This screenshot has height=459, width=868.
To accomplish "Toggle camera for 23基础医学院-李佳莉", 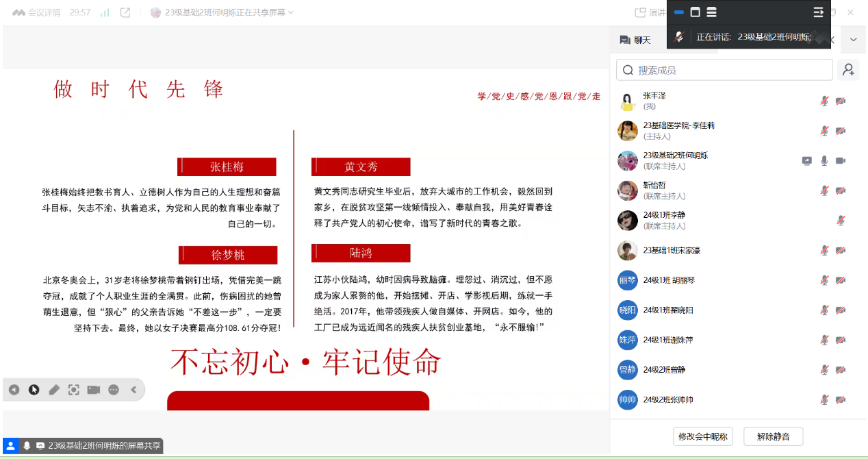I will click(x=841, y=131).
